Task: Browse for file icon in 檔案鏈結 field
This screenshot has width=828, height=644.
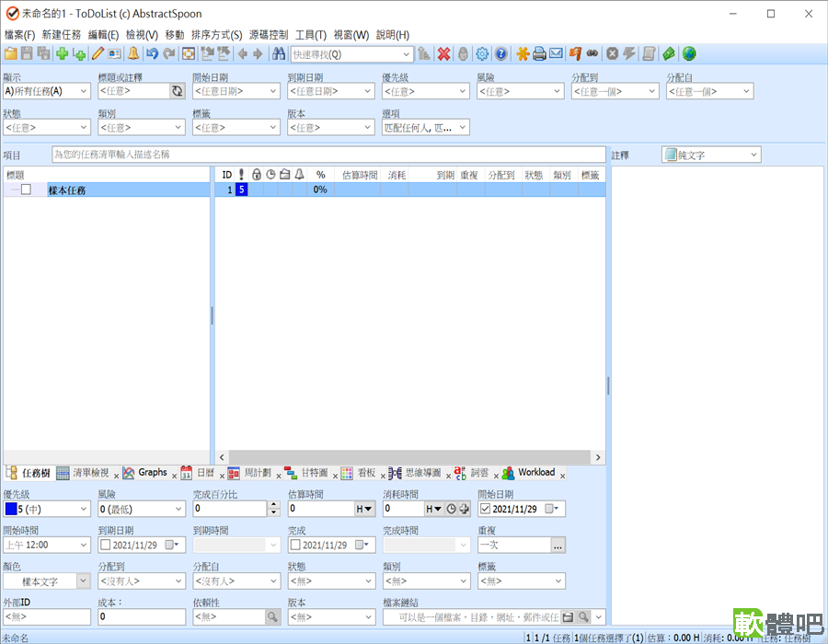Action: (x=569, y=616)
